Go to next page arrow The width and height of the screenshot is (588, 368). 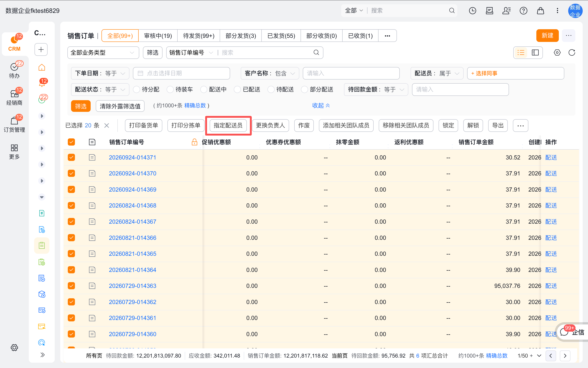tap(565, 356)
